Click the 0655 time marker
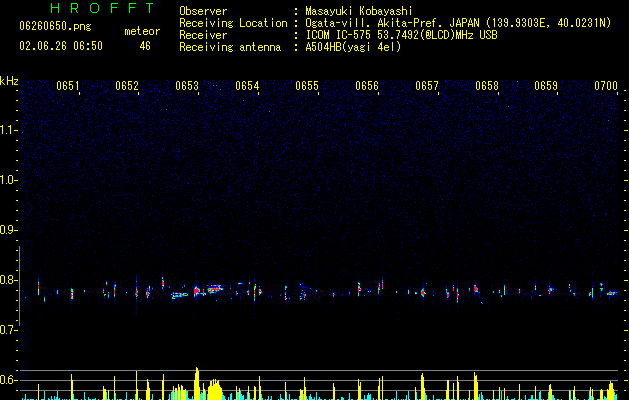 click(307, 86)
